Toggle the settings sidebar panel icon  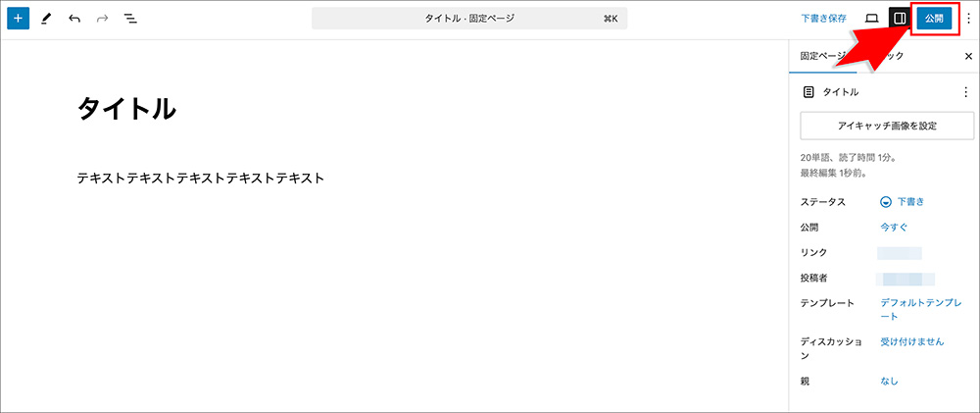pyautogui.click(x=900, y=19)
